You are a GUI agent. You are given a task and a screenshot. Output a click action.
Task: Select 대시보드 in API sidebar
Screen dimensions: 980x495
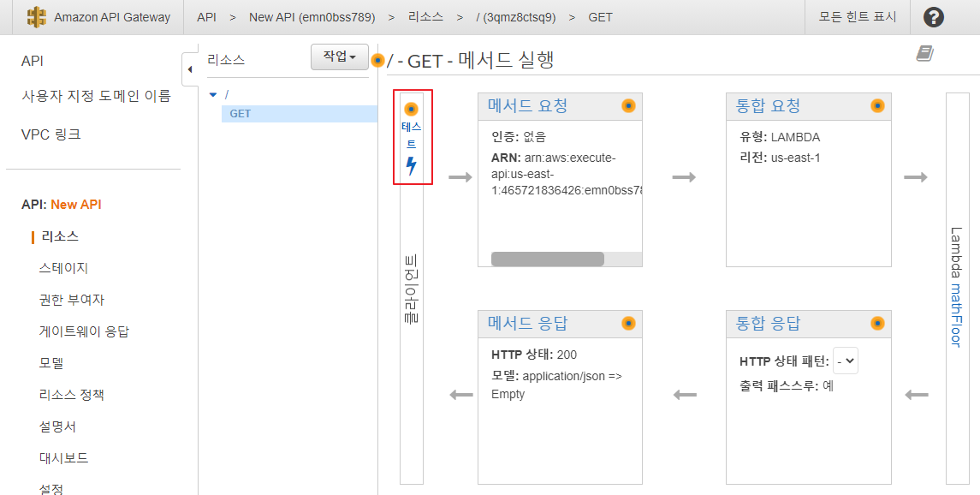63,458
